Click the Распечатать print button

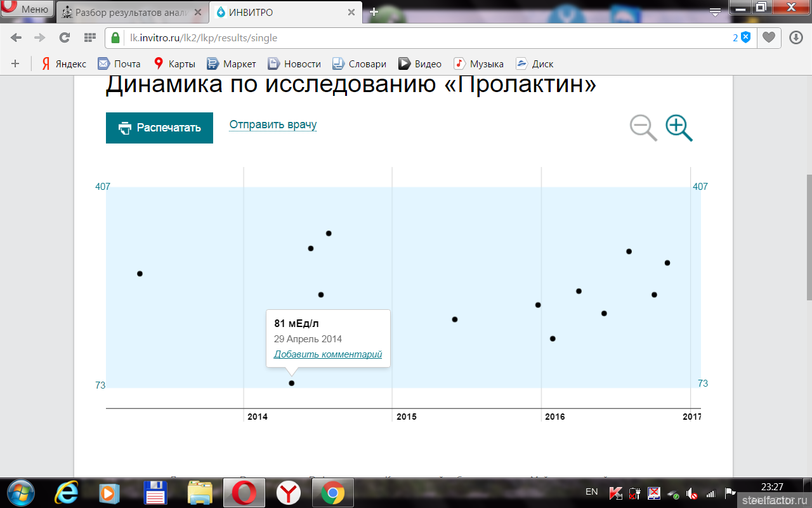tap(159, 128)
